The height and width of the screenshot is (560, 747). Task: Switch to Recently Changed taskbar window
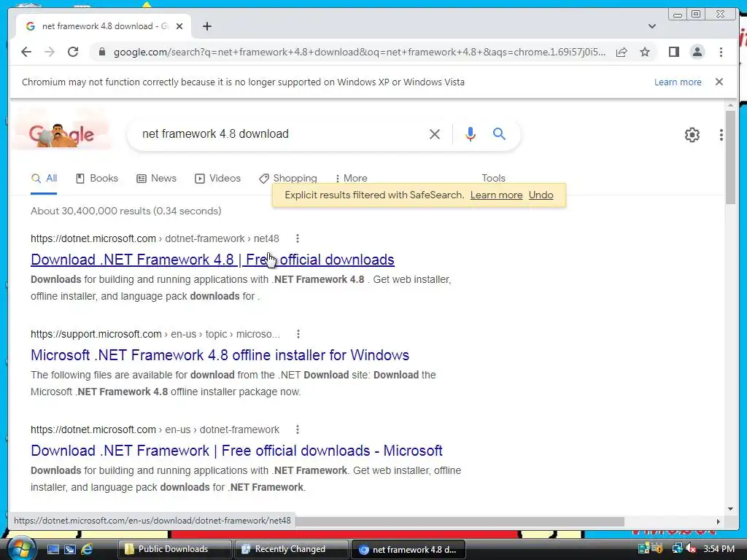pos(291,549)
